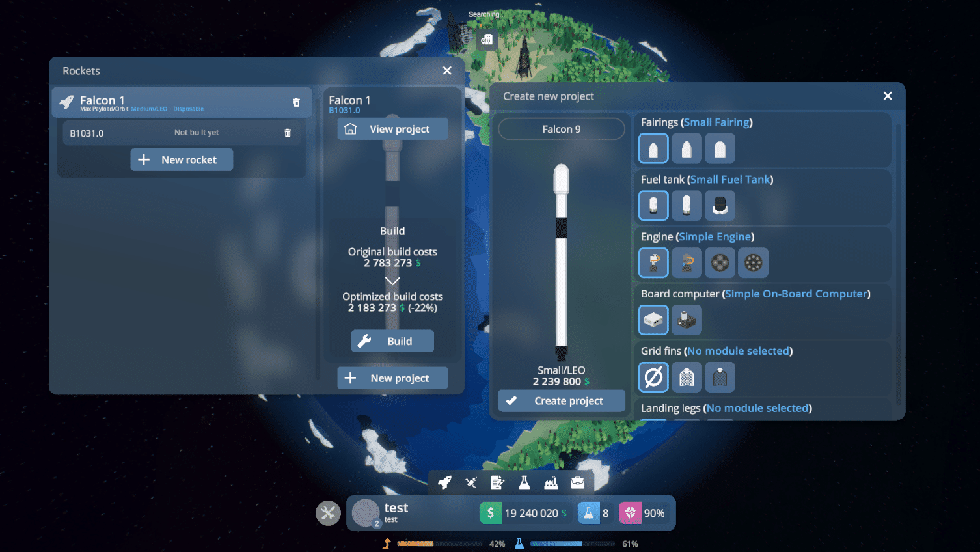Image resolution: width=980 pixels, height=552 pixels.
Task: Click the blue 61% research progress bar
Action: pos(573,544)
